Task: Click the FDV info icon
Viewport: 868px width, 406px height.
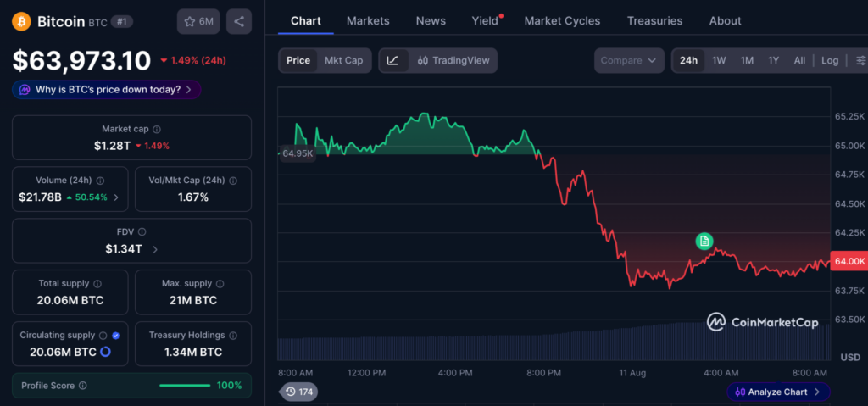Action: [x=142, y=232]
